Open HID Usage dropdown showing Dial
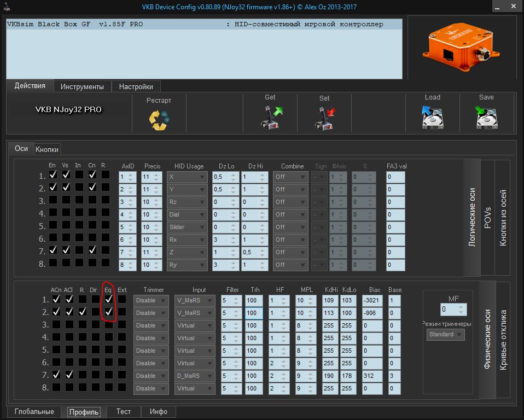The height and width of the screenshot is (420, 524). 187,214
